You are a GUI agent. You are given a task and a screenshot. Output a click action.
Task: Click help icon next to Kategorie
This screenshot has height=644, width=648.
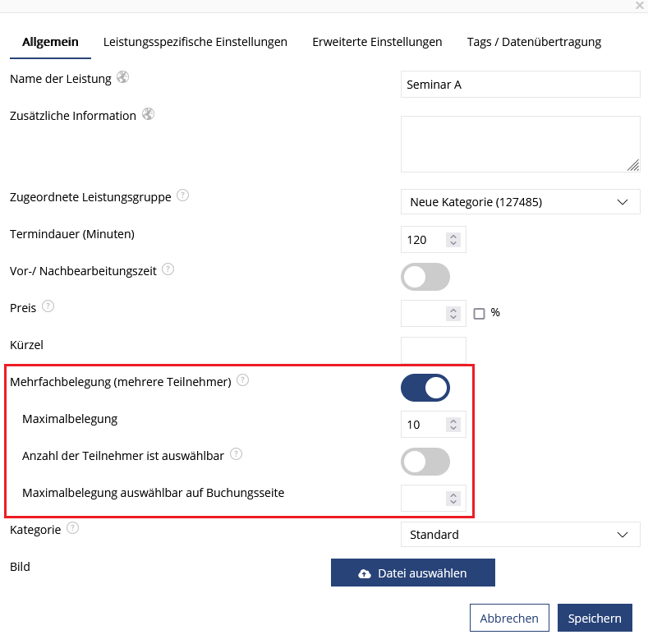coord(73,528)
